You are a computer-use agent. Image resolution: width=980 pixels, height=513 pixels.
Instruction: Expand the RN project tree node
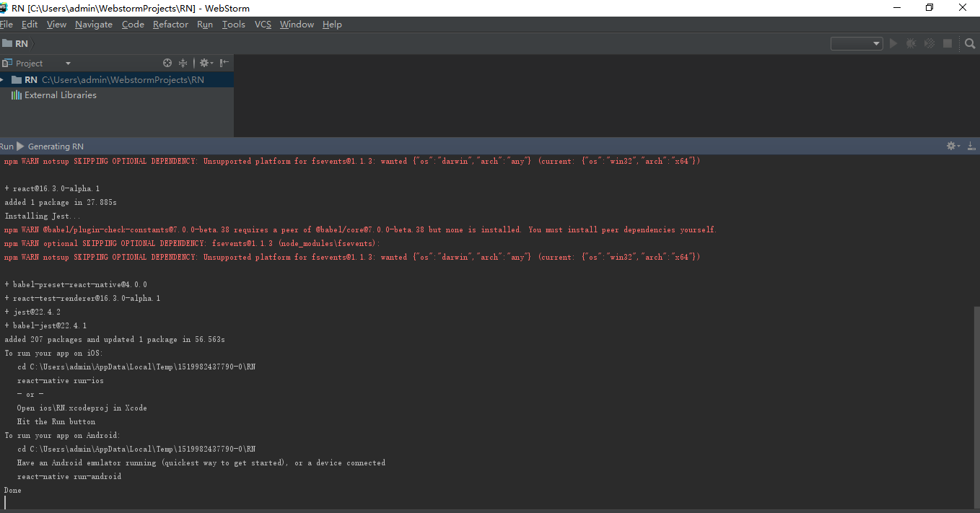coord(3,79)
